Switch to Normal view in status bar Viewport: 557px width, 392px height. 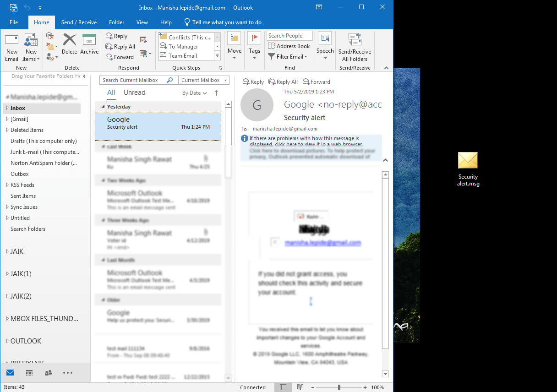(283, 387)
